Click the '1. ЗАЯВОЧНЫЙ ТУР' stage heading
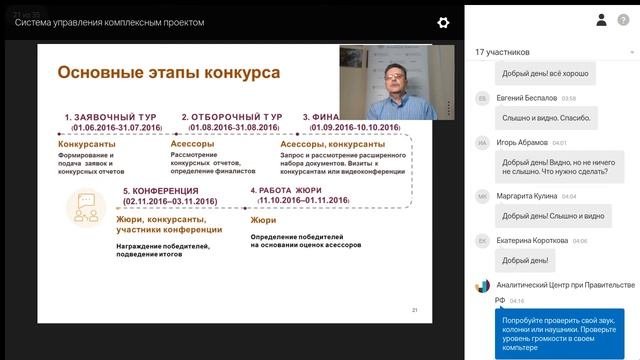 111,117
